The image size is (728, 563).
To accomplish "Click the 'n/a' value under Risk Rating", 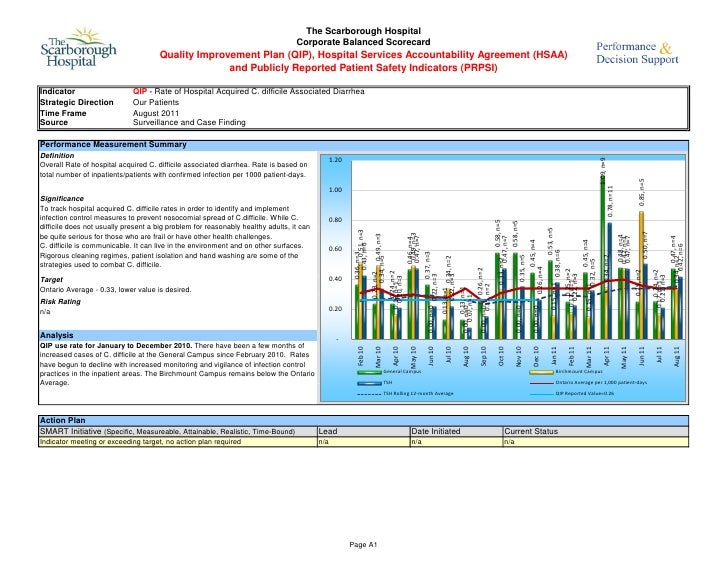I will tap(45, 311).
